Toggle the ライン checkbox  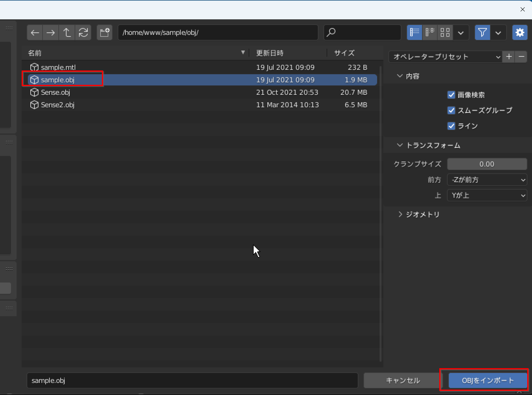(x=451, y=126)
